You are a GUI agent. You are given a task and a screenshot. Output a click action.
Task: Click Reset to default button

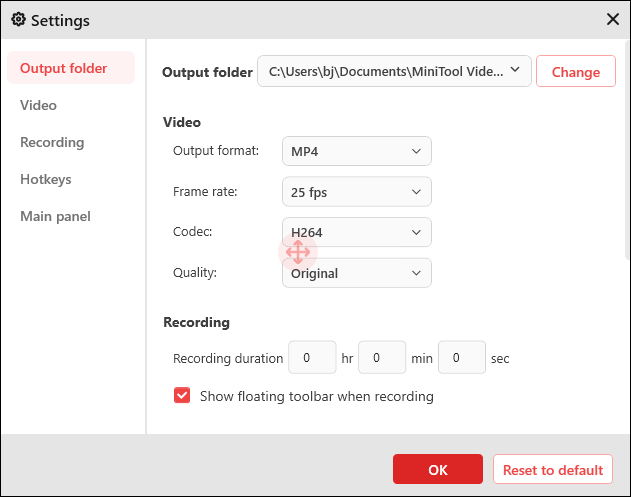click(552, 470)
